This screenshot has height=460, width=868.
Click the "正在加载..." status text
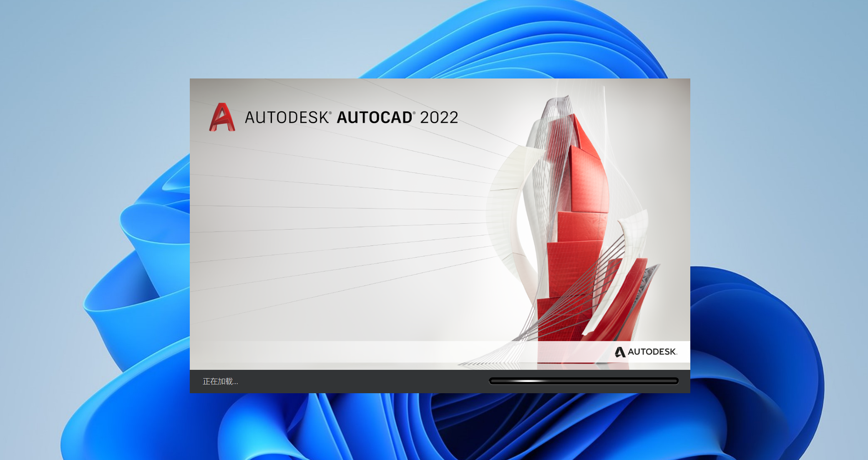(x=220, y=382)
